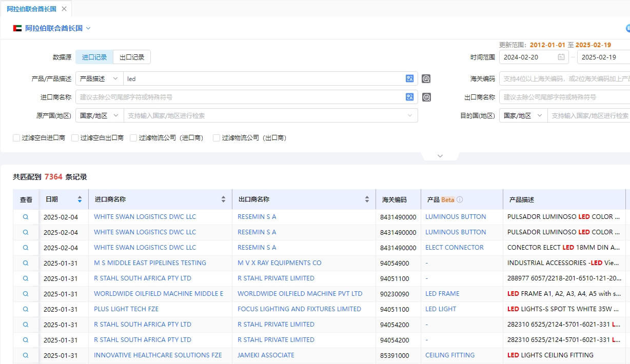Click the magnifier in the row with 288977 description

(x=26, y=278)
